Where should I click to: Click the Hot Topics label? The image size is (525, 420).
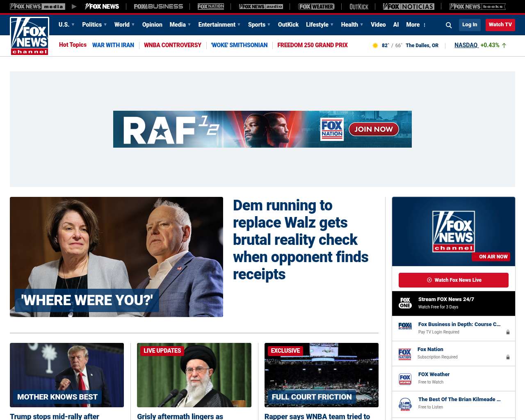point(73,45)
